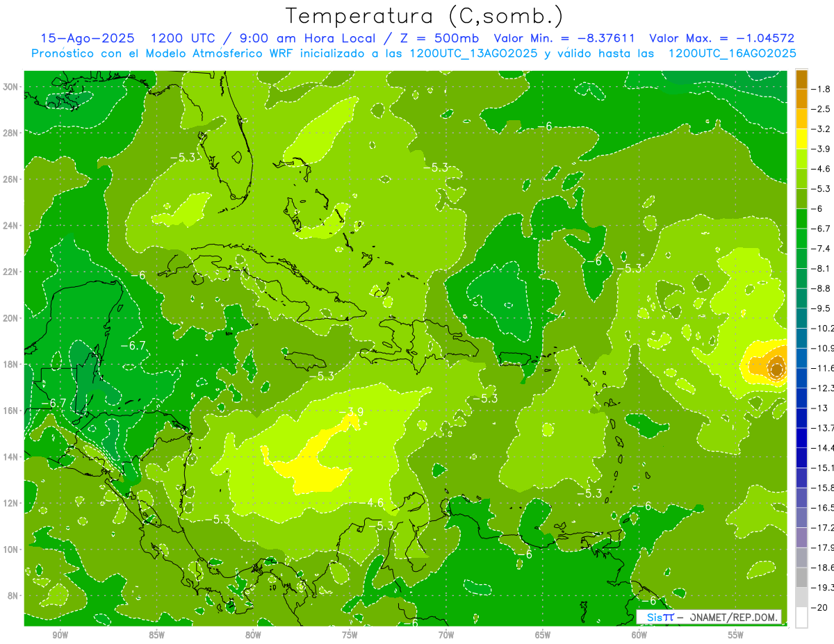The height and width of the screenshot is (644, 834).
Task: Click the "60W" longitude axis label
Action: (639, 634)
